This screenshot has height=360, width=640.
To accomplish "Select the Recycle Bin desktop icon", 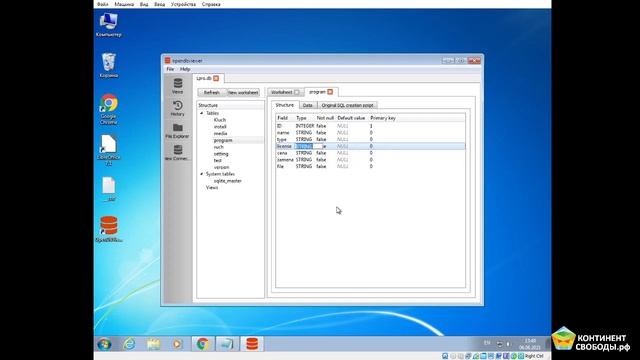I will point(109,65).
